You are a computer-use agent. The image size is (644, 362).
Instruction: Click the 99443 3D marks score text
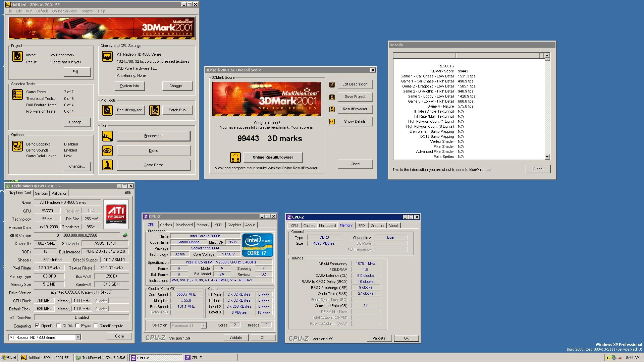pos(270,138)
